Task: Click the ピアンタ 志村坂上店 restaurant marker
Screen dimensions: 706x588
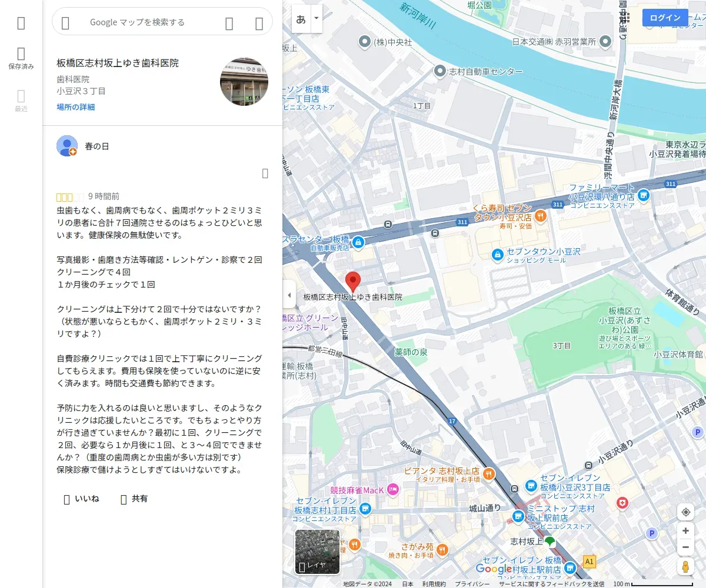Action: (x=488, y=474)
